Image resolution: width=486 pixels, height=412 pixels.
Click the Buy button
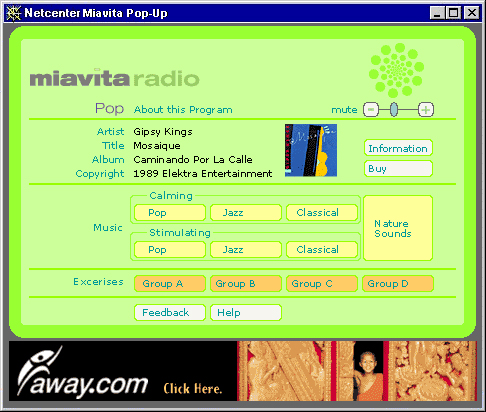(x=398, y=169)
